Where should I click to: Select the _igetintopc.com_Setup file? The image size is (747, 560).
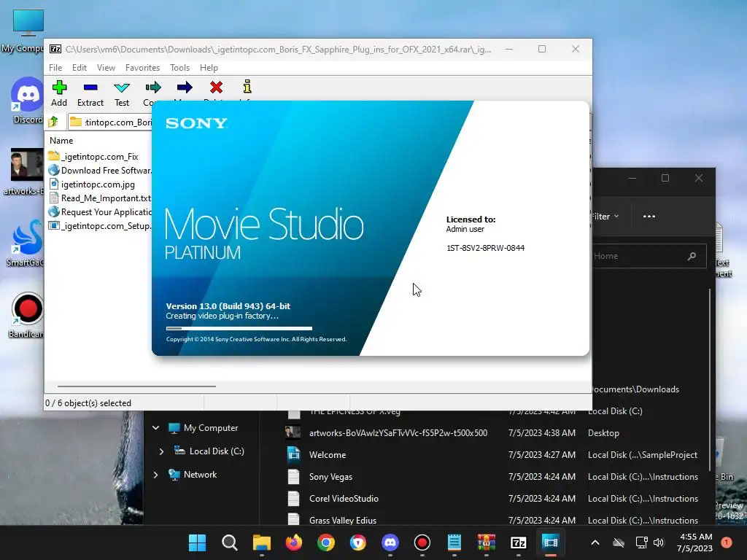[99, 225]
